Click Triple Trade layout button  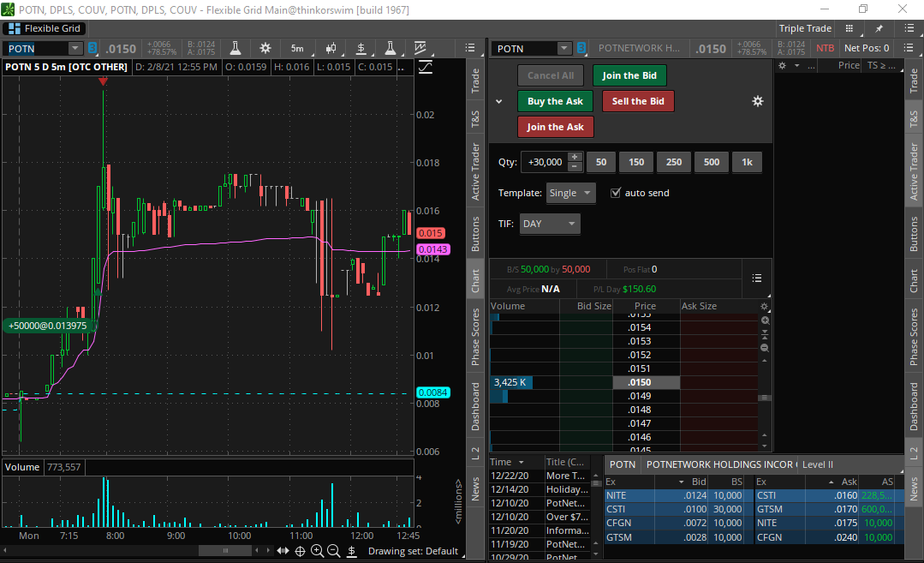(805, 28)
